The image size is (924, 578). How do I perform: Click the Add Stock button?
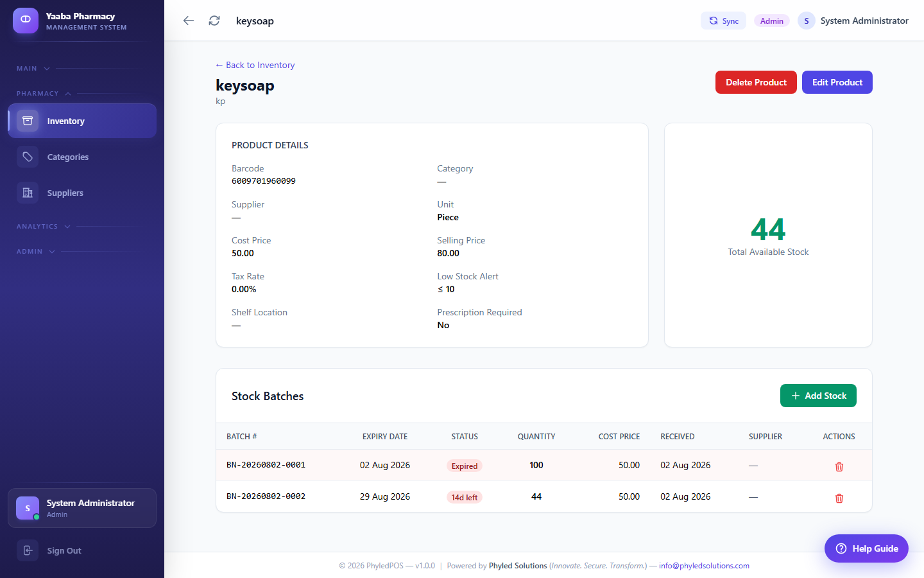818,396
